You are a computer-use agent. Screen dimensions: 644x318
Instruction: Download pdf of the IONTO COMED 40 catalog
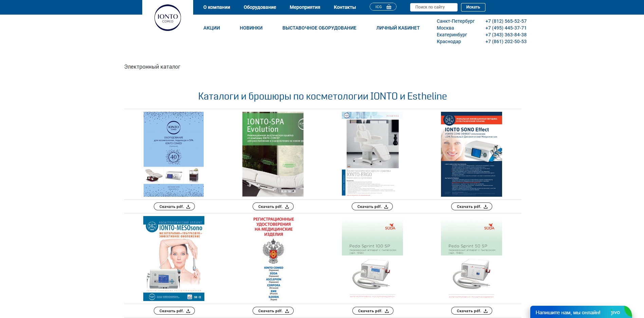coord(174,207)
